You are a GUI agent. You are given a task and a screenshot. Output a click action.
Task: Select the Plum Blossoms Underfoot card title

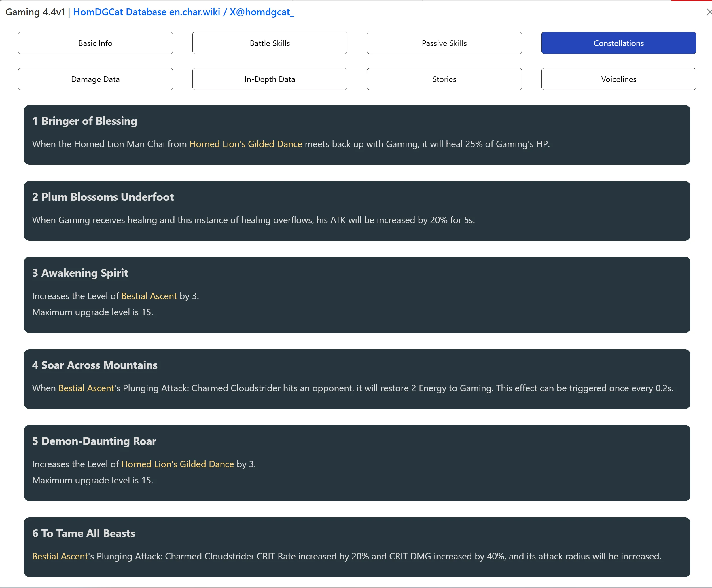click(103, 197)
